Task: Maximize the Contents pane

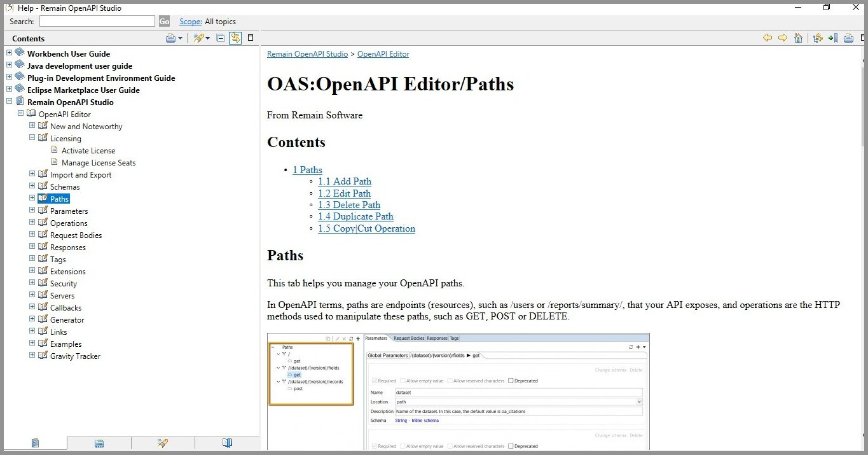Action: 251,38
